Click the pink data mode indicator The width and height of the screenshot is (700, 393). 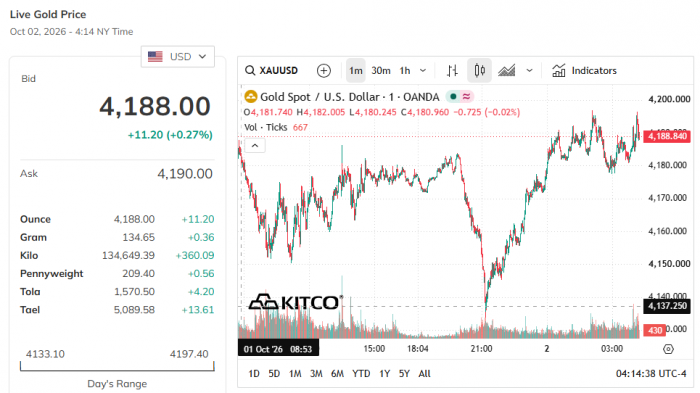point(467,96)
